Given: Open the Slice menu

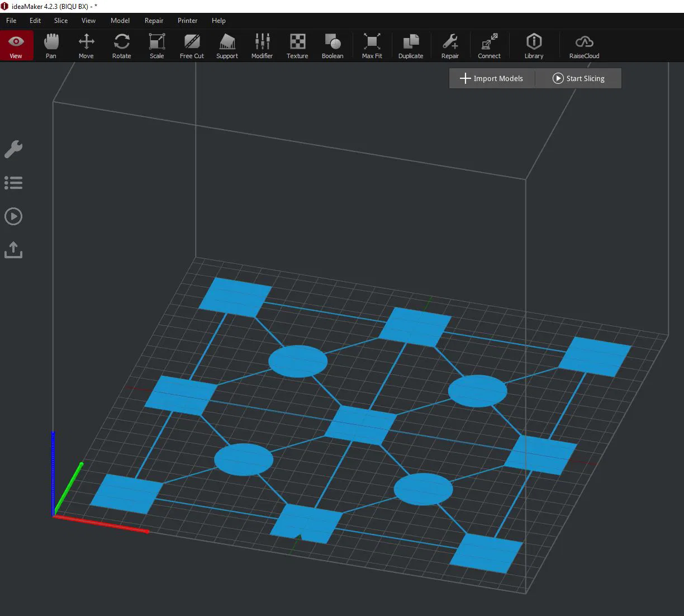Looking at the screenshot, I should (x=61, y=21).
